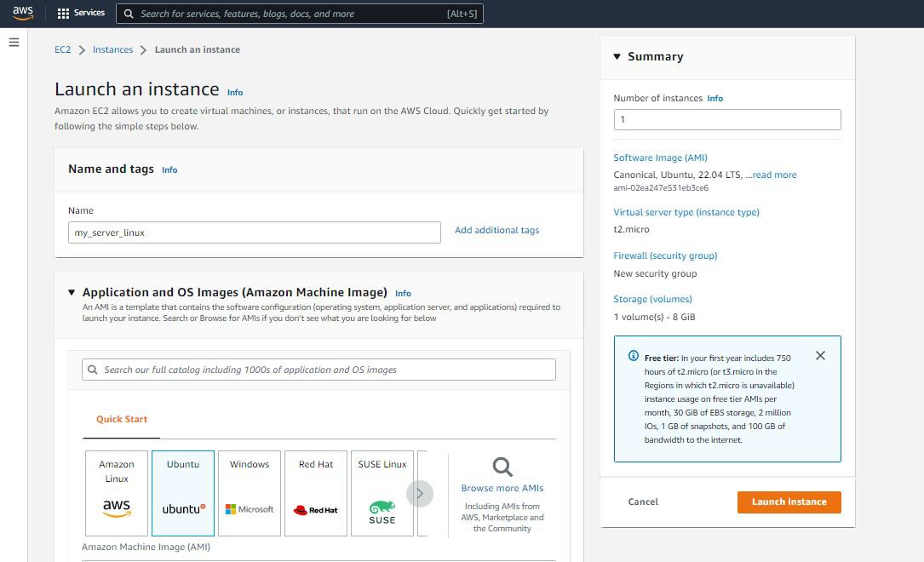Click the Number of instances field
924x562 pixels.
coord(726,119)
